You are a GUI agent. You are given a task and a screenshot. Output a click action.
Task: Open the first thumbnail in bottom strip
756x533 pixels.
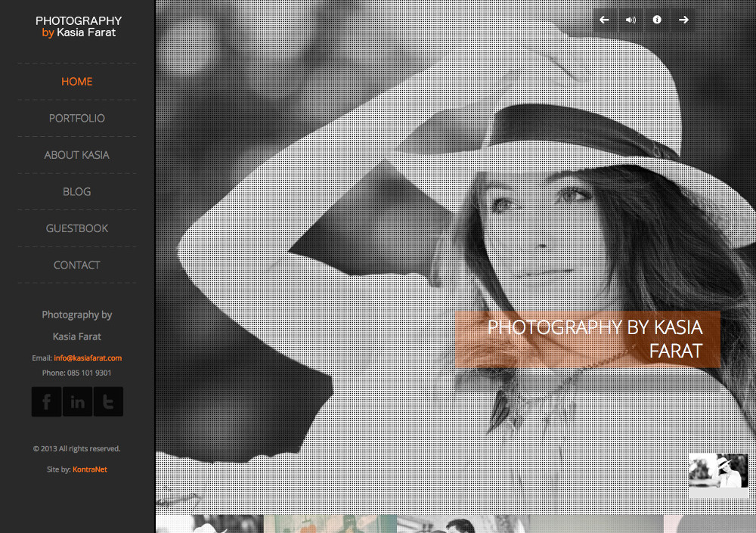click(209, 524)
